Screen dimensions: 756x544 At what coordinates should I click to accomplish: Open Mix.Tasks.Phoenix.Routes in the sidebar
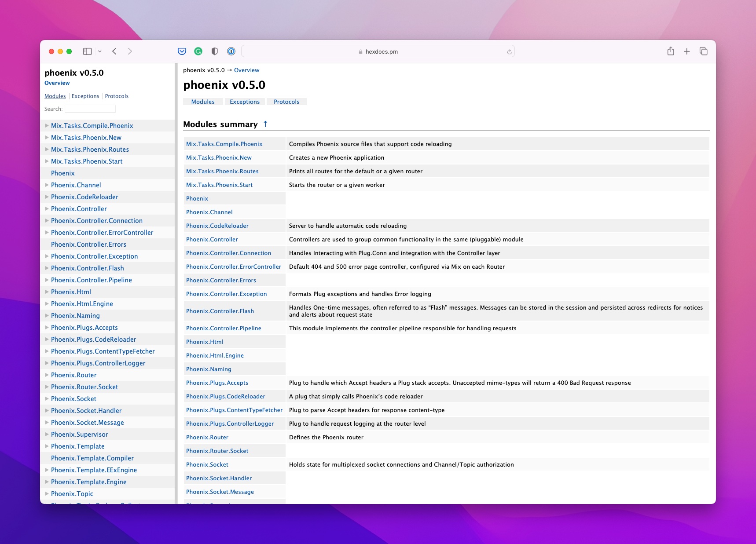point(90,150)
